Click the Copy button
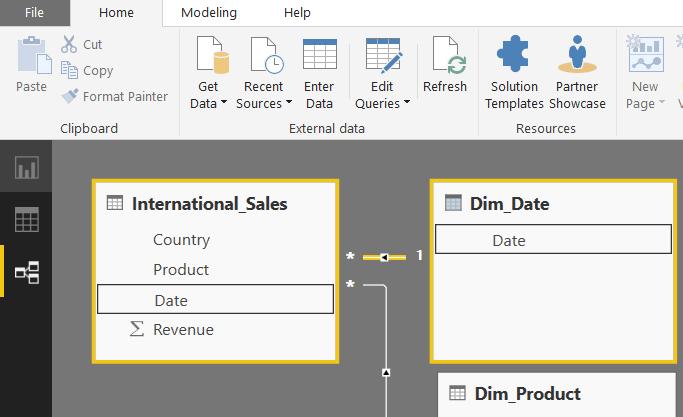This screenshot has width=683, height=417. click(87, 71)
